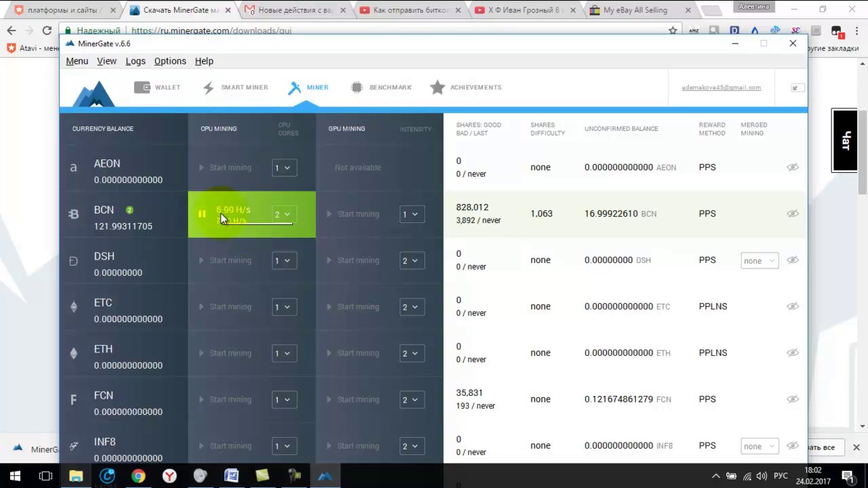The width and height of the screenshot is (868, 488).
Task: Open the Smart Miner lightning icon
Action: click(208, 88)
